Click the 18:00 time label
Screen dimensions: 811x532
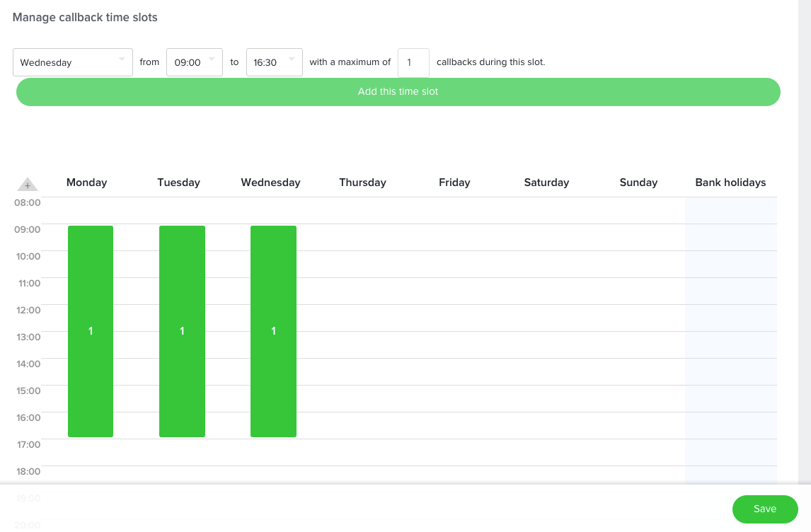pos(28,471)
